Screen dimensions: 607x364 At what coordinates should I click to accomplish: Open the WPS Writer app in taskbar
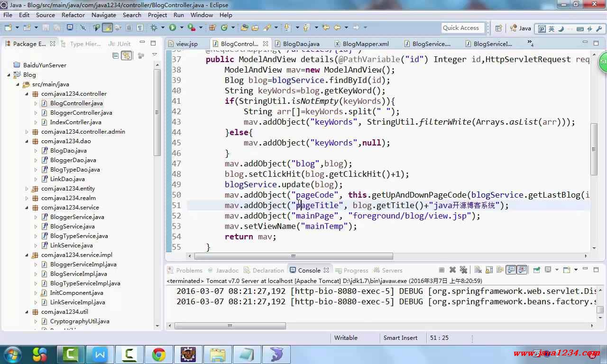(100, 354)
